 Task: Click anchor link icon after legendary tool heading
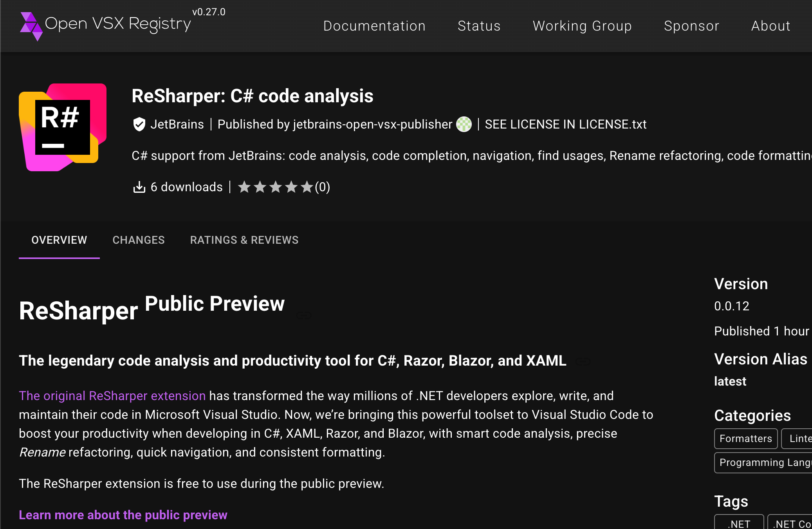point(583,362)
